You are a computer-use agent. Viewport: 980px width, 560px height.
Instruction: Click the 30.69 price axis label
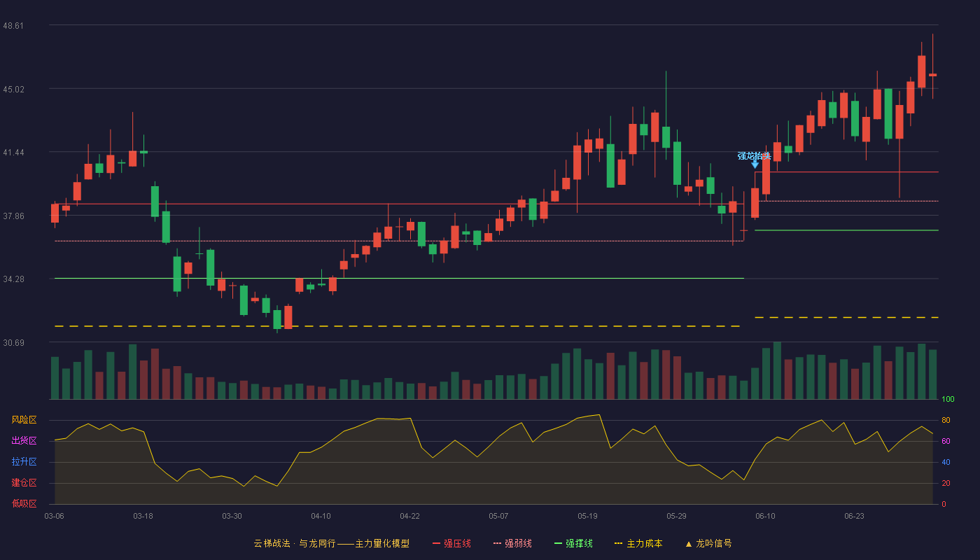click(x=13, y=342)
